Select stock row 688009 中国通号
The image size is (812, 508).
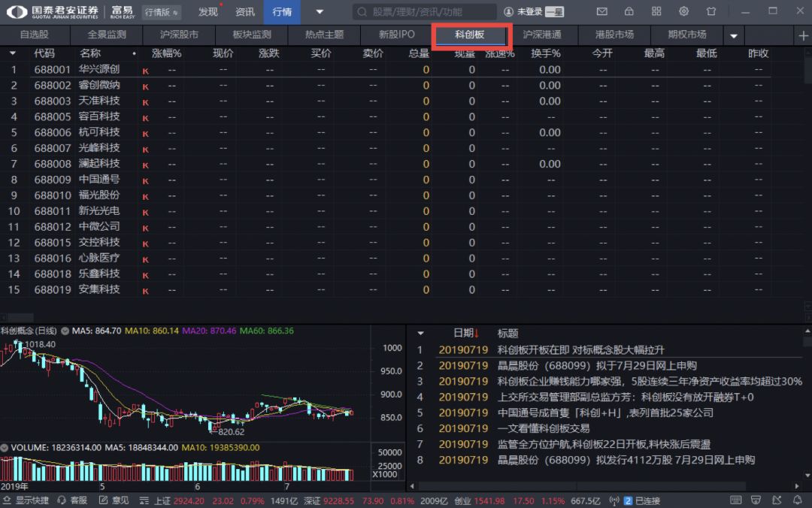pyautogui.click(x=385, y=180)
